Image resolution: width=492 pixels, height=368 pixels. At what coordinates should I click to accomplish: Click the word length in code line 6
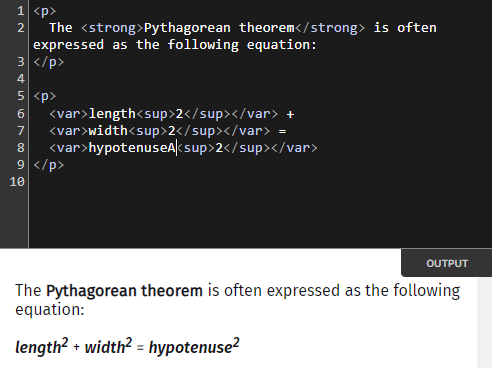[x=112, y=114]
